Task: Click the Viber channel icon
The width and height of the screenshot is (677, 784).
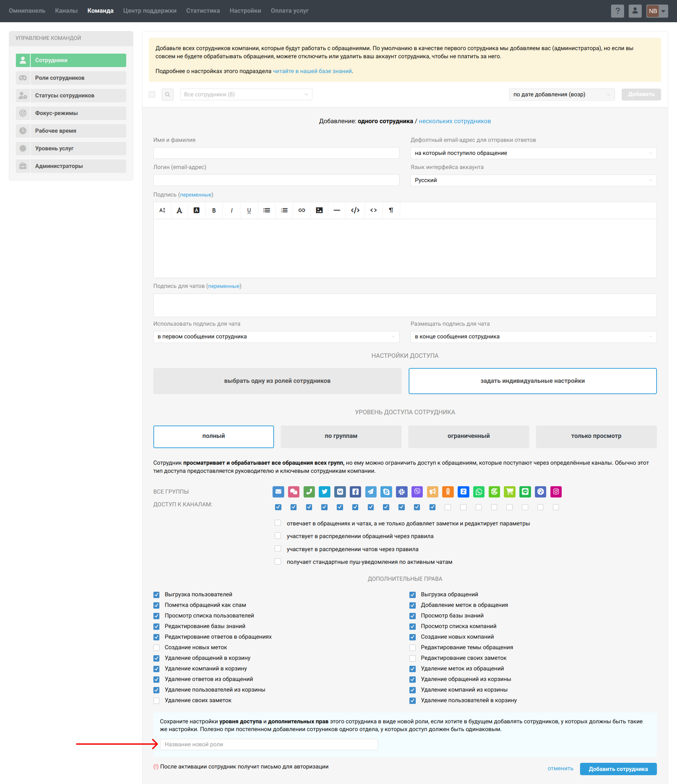Action: tap(417, 491)
